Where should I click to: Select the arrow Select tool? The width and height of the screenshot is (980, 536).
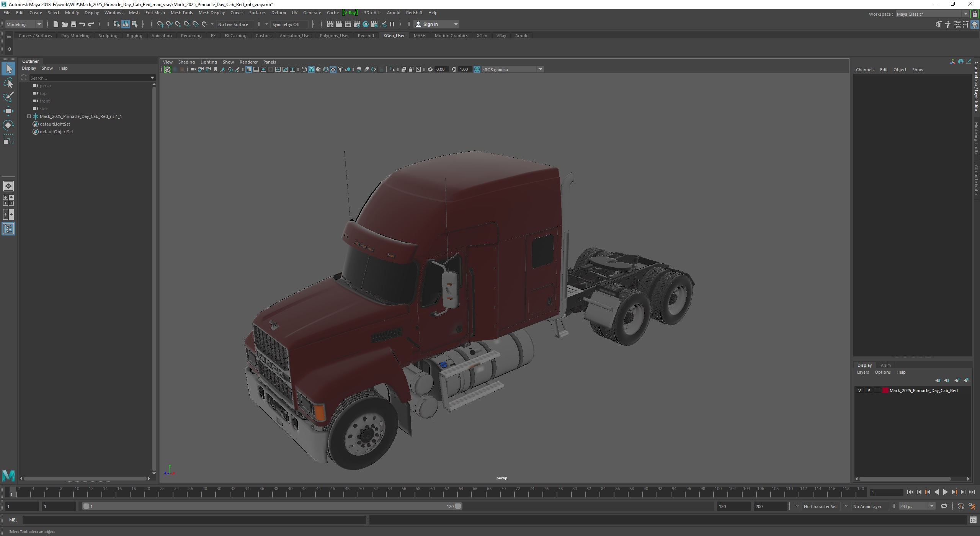(8, 69)
